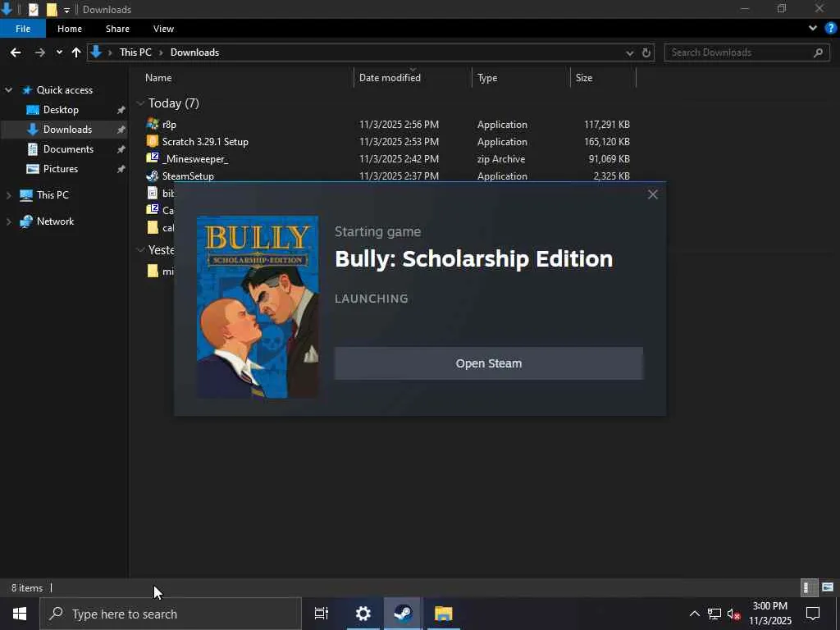Open Documents in the navigation pane
The image size is (840, 630).
coord(68,149)
